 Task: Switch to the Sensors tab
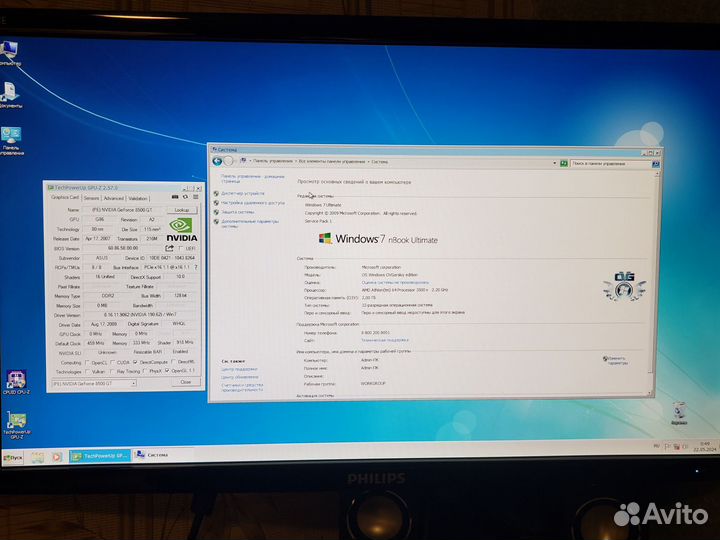pos(91,198)
